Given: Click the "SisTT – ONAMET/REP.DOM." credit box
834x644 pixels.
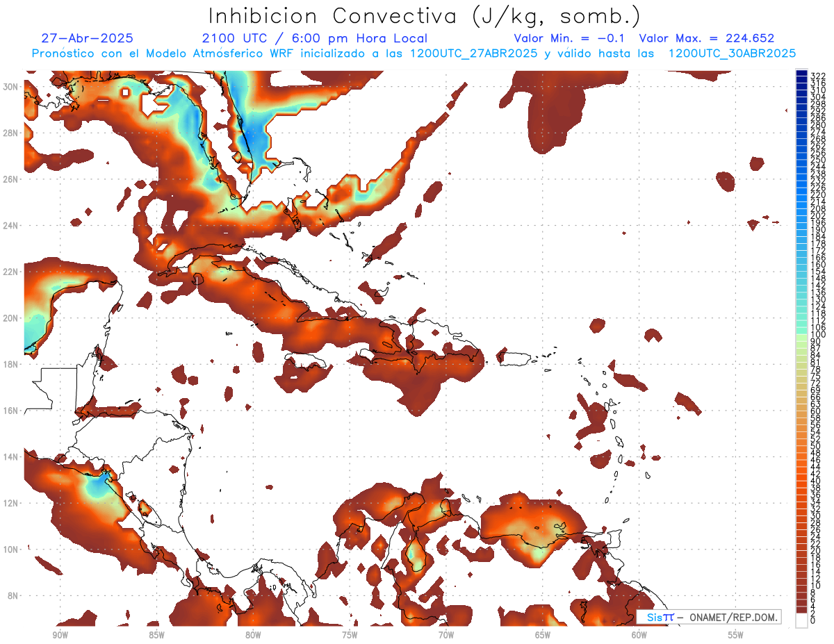Looking at the screenshot, I should [708, 617].
